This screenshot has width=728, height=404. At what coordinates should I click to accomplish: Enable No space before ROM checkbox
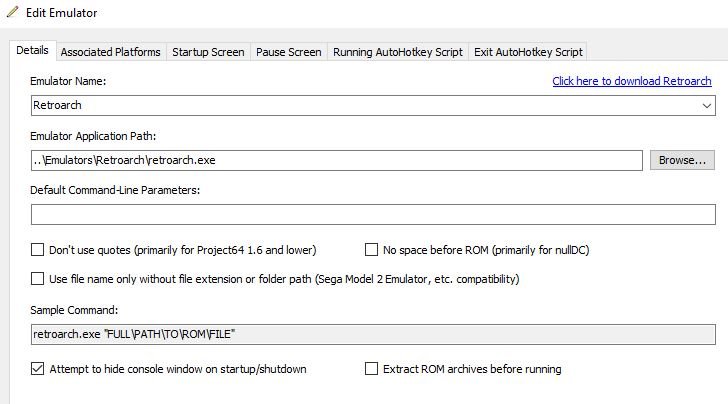[x=371, y=250]
